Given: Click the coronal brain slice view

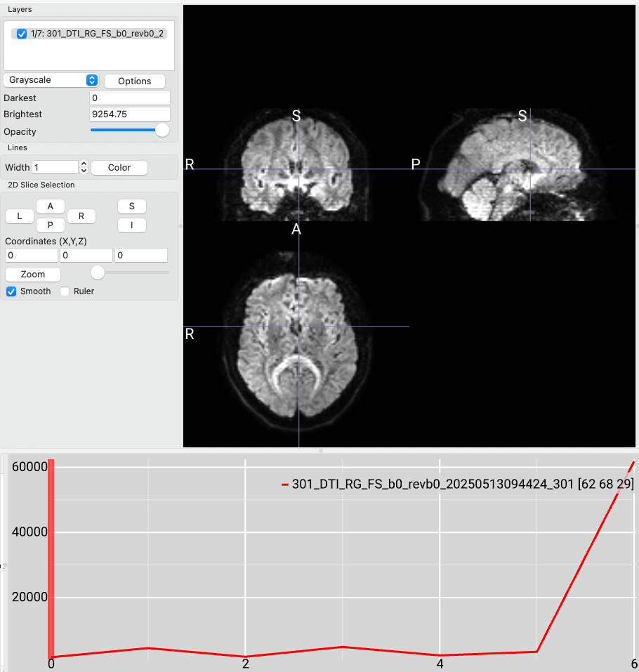Looking at the screenshot, I should coord(296,165).
